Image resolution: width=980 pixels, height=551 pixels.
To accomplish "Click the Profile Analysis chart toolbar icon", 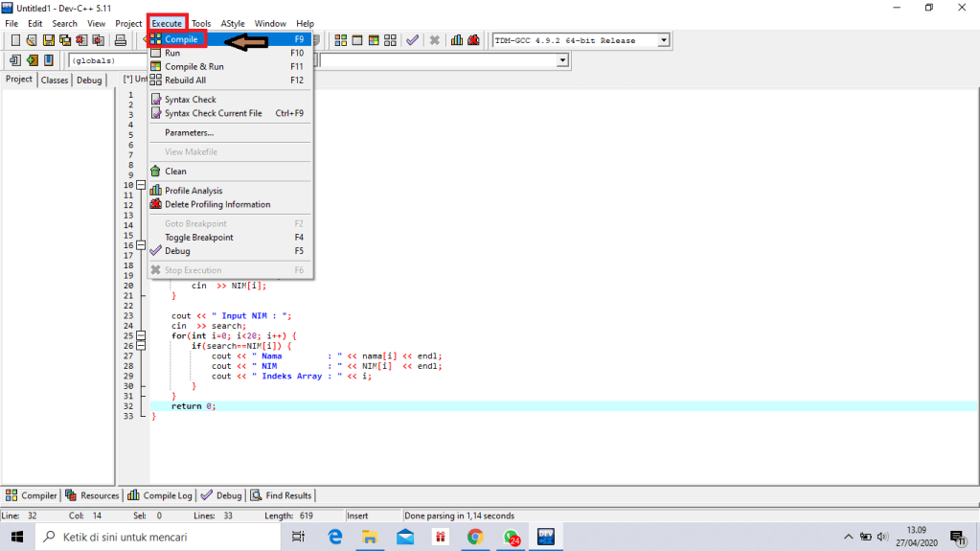I will coord(457,40).
